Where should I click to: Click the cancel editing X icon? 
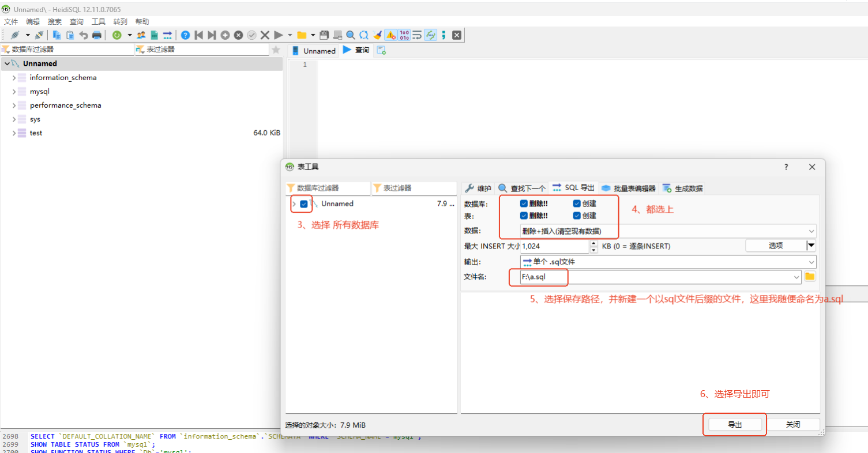click(x=265, y=35)
